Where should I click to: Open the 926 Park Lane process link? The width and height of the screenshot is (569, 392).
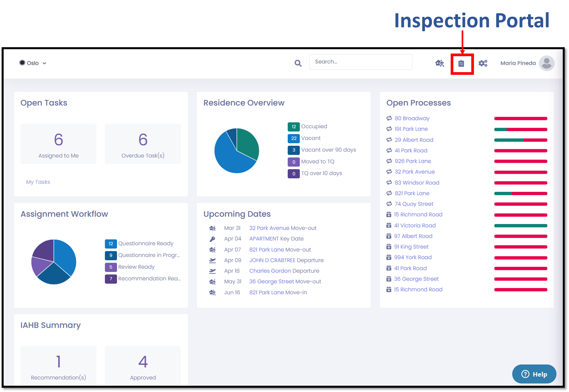tap(413, 161)
